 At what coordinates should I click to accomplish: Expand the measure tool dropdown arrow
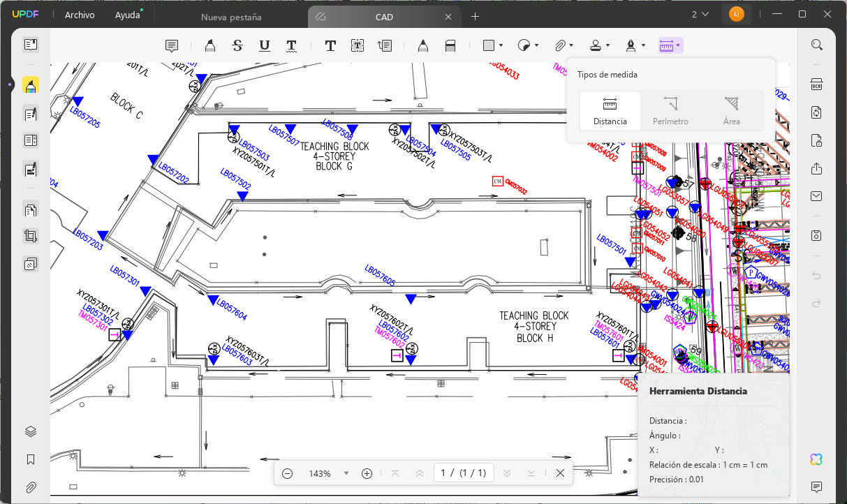pos(679,46)
